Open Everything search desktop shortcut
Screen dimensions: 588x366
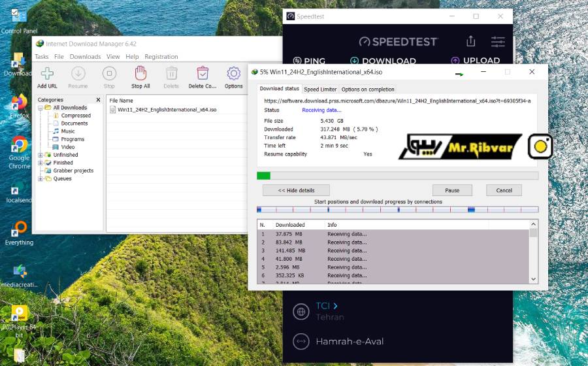(x=19, y=229)
